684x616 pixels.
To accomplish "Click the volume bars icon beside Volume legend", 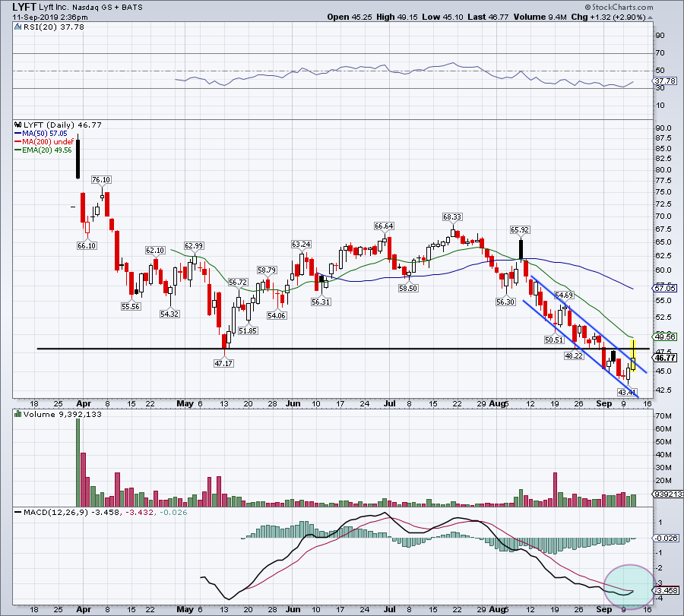I will [18, 414].
